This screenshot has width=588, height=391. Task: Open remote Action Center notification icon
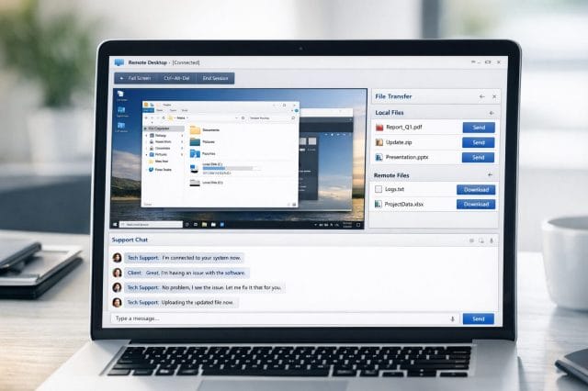358,225
